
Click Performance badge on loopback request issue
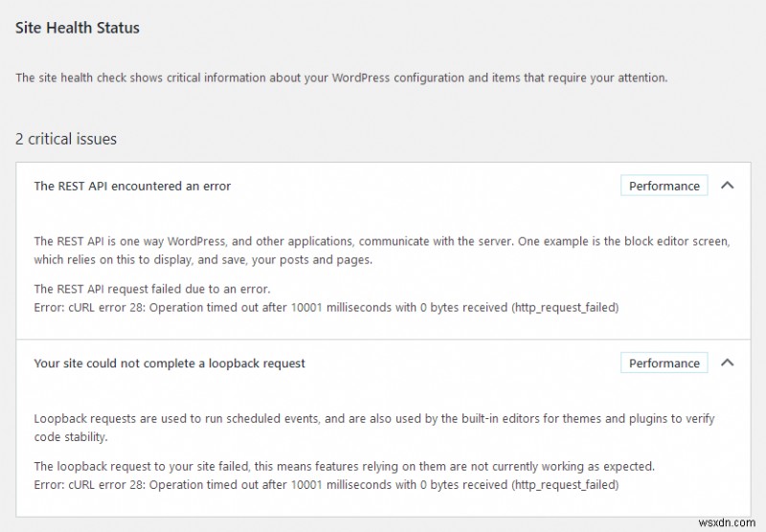click(664, 363)
